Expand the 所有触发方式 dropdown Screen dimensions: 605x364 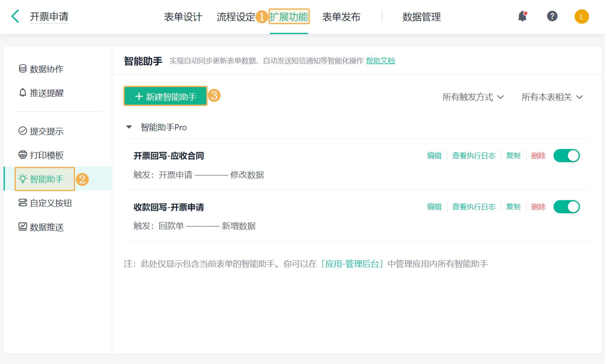click(x=473, y=97)
